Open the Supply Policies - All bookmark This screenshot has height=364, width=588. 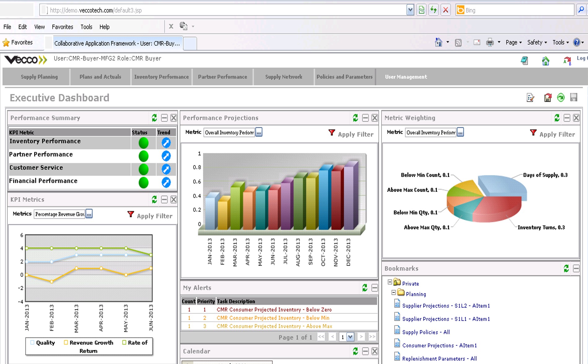(x=426, y=332)
